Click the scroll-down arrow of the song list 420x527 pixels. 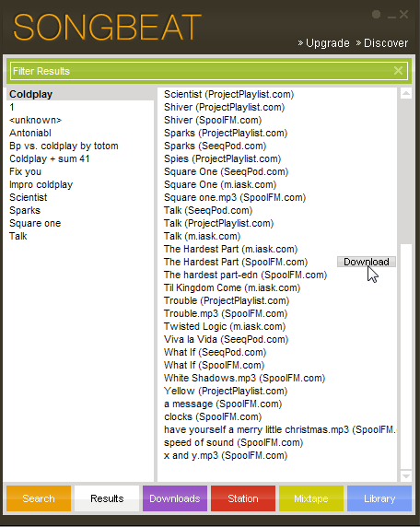(x=406, y=476)
